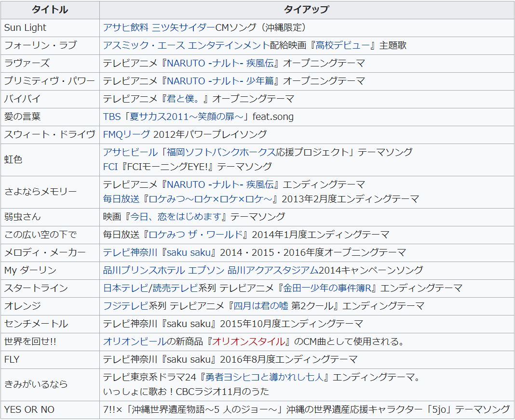Click the オリオンビール link
The image size is (515, 420).
pyautogui.click(x=135, y=341)
